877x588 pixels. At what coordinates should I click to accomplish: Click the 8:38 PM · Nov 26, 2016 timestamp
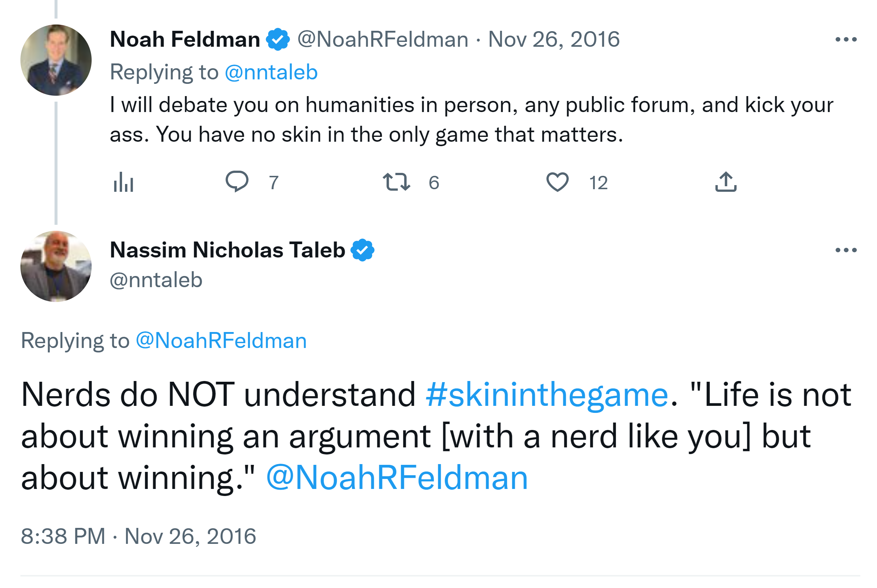click(x=138, y=536)
